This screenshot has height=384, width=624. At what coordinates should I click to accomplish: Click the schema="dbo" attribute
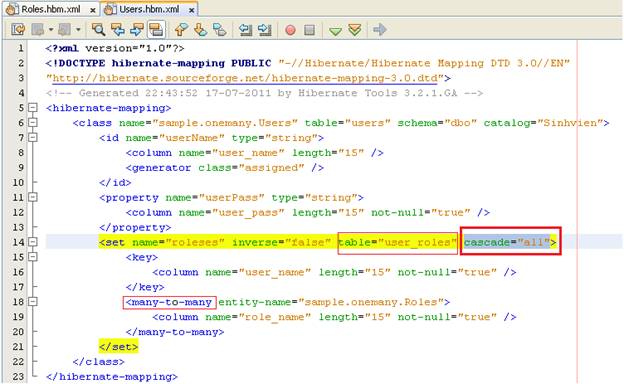coord(437,123)
